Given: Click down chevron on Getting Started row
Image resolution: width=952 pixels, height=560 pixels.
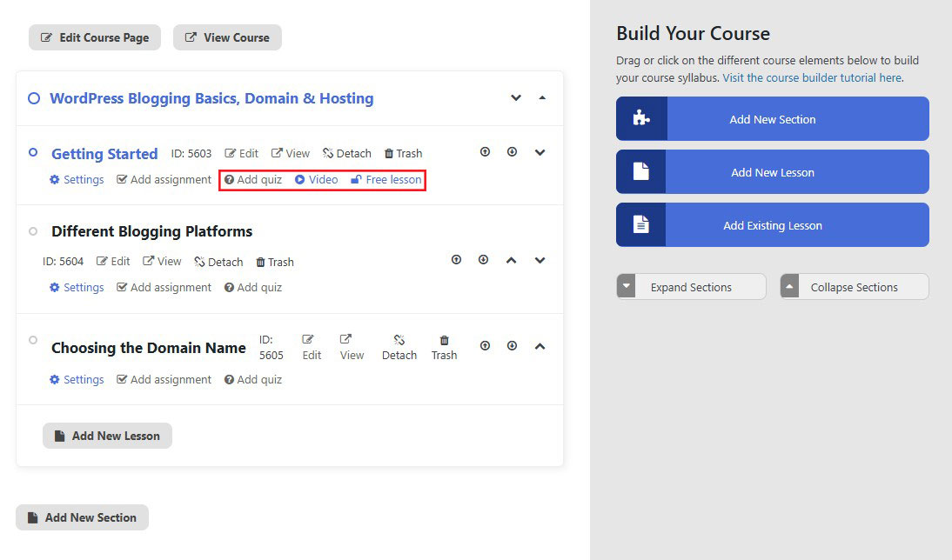Looking at the screenshot, I should 540,152.
